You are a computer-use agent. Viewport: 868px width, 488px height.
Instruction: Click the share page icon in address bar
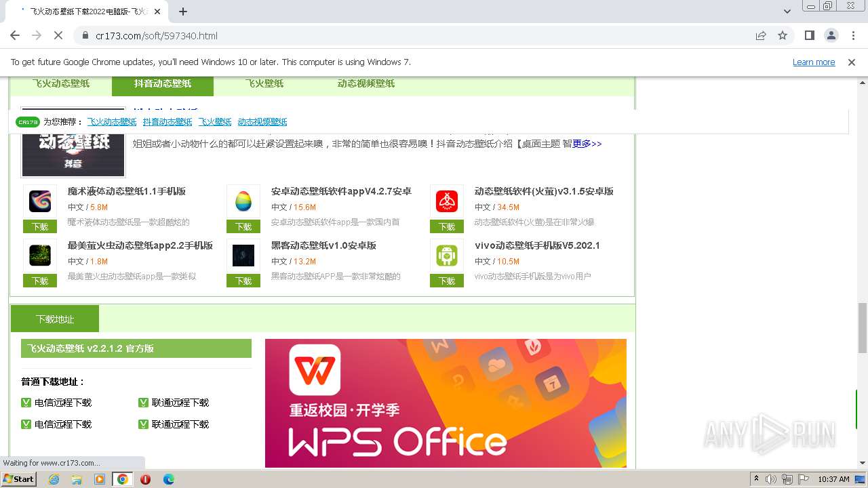click(761, 35)
